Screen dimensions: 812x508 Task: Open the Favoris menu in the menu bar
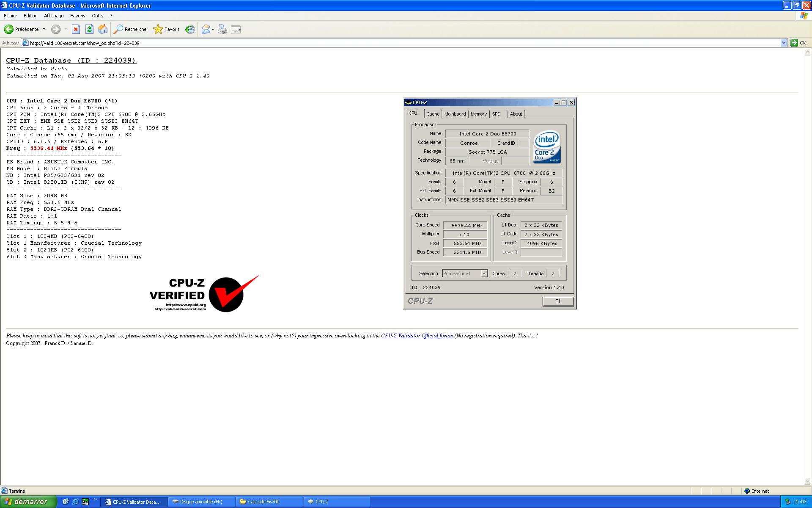coord(77,16)
